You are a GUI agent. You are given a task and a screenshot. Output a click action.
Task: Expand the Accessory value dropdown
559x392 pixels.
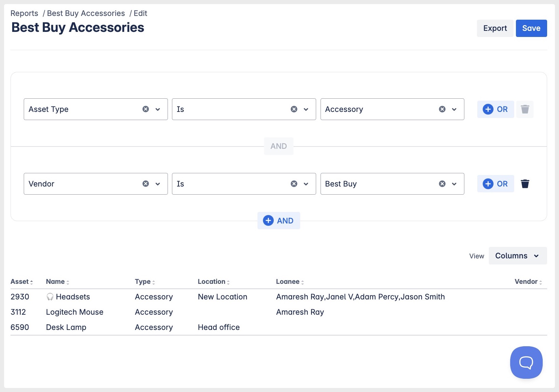click(454, 109)
